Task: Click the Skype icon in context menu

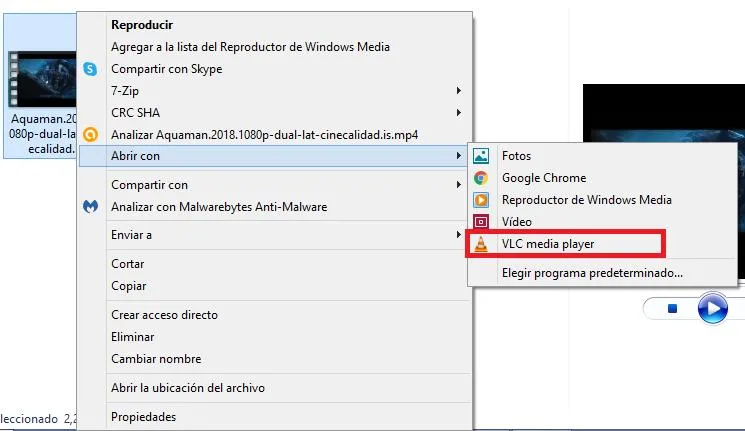Action: click(x=90, y=69)
